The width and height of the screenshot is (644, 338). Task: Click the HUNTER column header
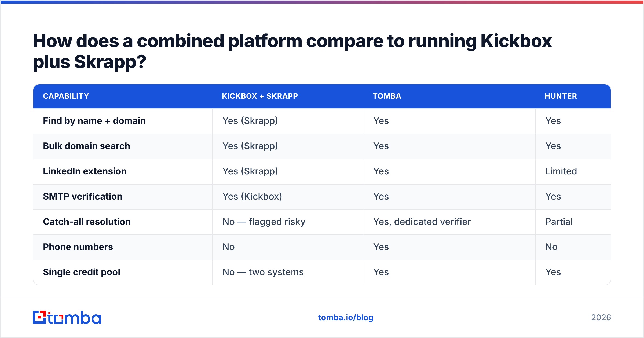(561, 96)
